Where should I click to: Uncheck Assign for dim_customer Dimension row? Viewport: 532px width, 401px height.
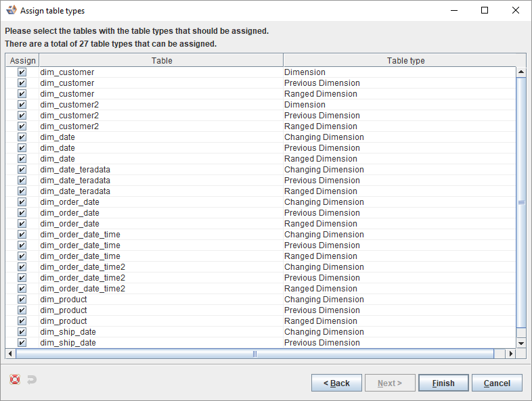(x=22, y=72)
